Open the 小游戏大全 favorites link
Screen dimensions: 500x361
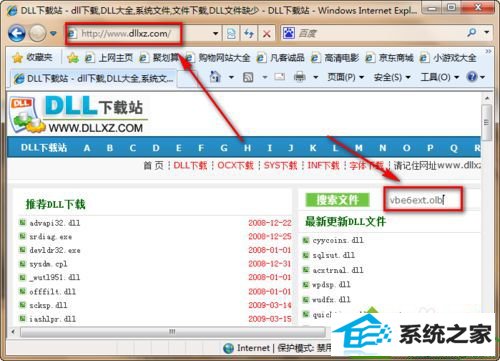pyautogui.click(x=448, y=58)
